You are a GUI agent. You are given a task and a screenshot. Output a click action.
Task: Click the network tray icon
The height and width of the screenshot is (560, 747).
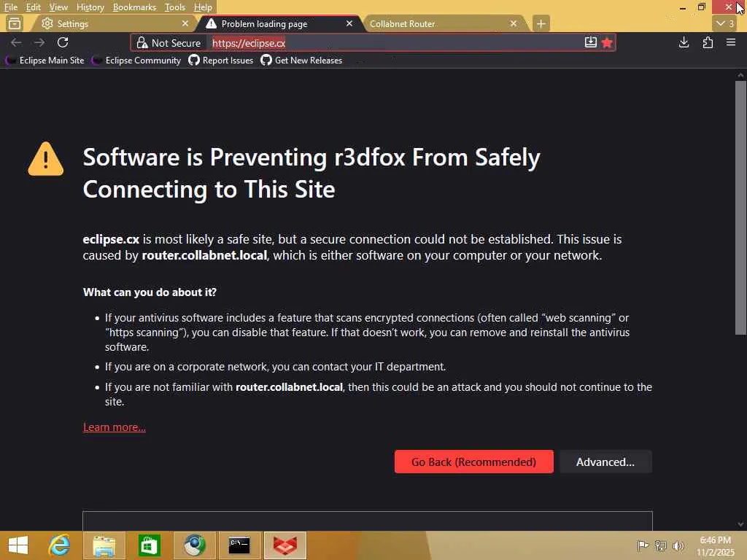[x=660, y=545]
